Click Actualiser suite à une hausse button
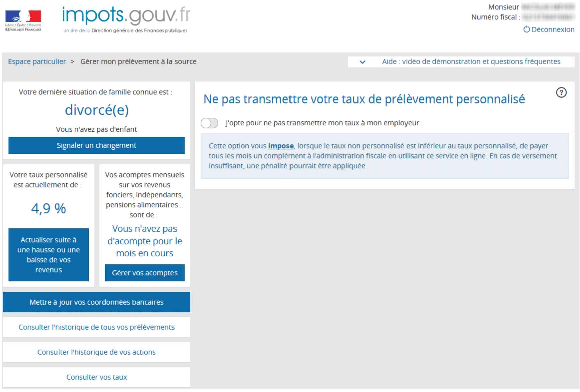The image size is (580, 392). coord(48,255)
